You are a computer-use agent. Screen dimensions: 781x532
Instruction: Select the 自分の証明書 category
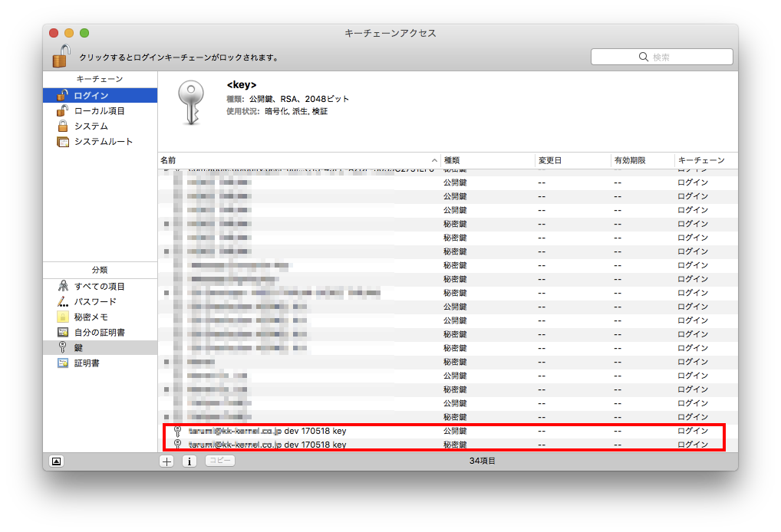(x=99, y=333)
